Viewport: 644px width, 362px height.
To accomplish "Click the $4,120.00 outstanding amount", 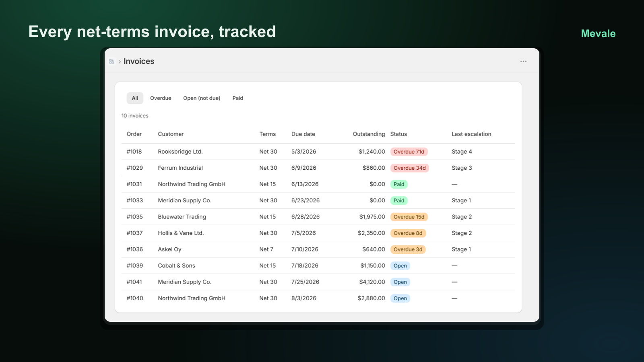I will pos(372,282).
